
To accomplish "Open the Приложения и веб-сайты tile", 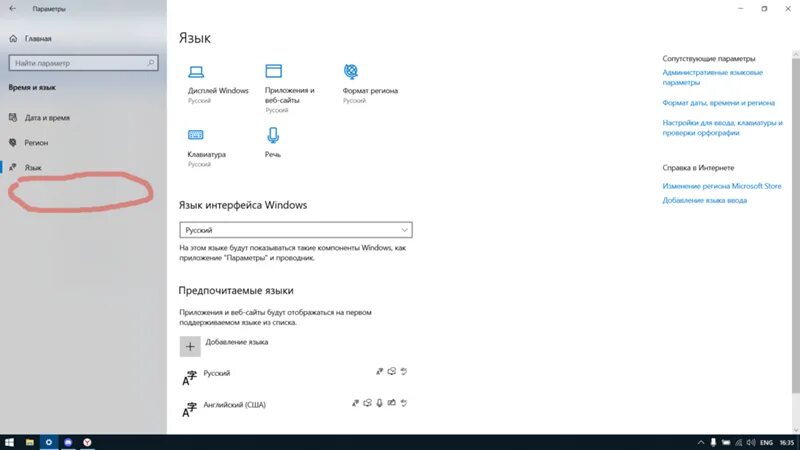I will click(289, 88).
